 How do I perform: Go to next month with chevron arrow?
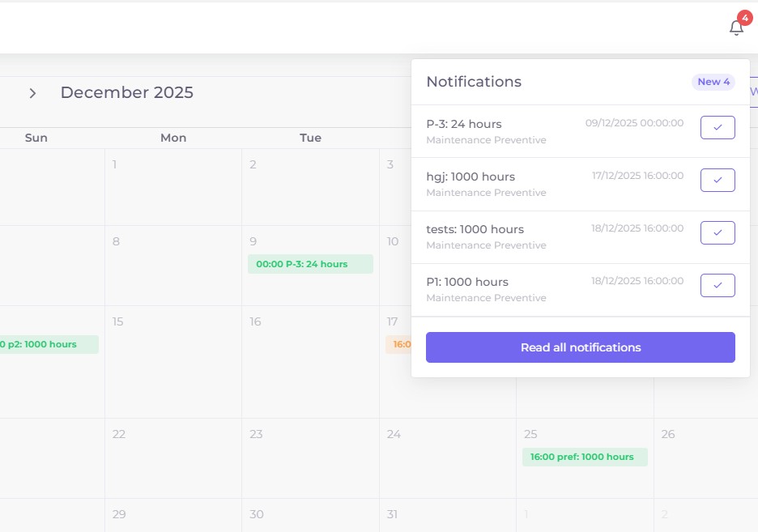point(32,93)
